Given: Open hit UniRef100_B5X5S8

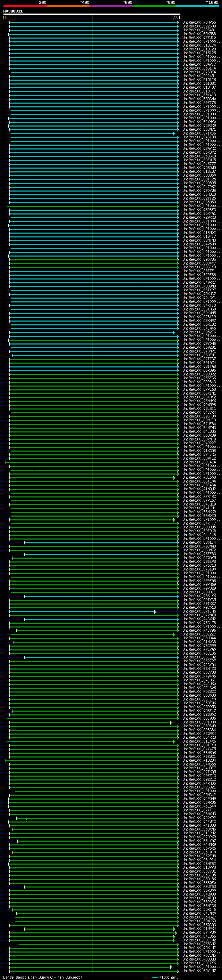Looking at the screenshot, I should pos(199,34).
